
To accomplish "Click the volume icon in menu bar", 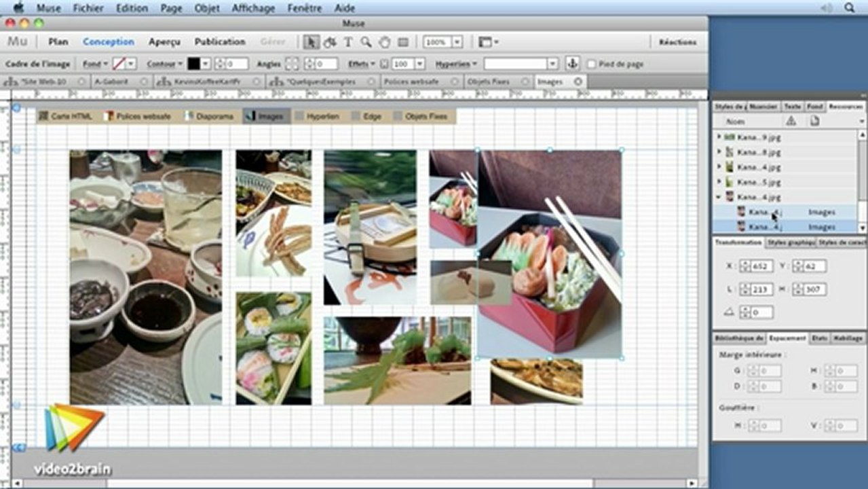I will pos(826,7).
